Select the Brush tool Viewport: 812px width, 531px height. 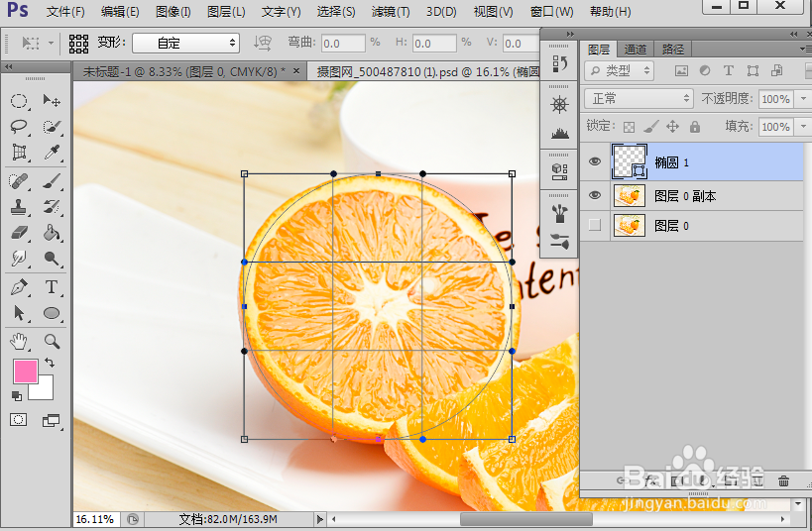point(52,181)
